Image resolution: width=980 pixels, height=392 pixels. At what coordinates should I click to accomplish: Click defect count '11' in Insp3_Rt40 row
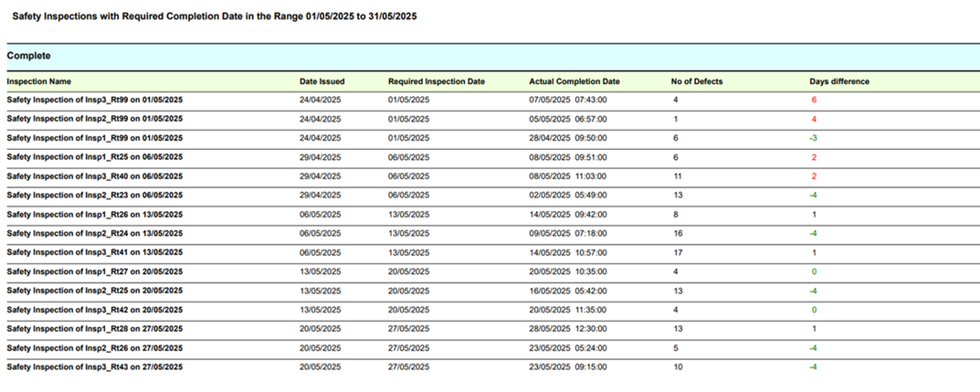678,176
